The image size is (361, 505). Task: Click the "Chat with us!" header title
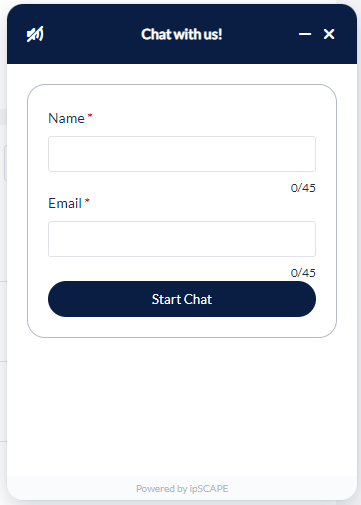(x=182, y=34)
